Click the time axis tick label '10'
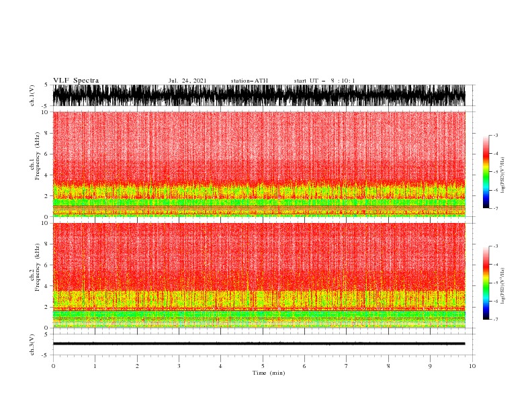This screenshot has height=411, width=532. pyautogui.click(x=472, y=366)
